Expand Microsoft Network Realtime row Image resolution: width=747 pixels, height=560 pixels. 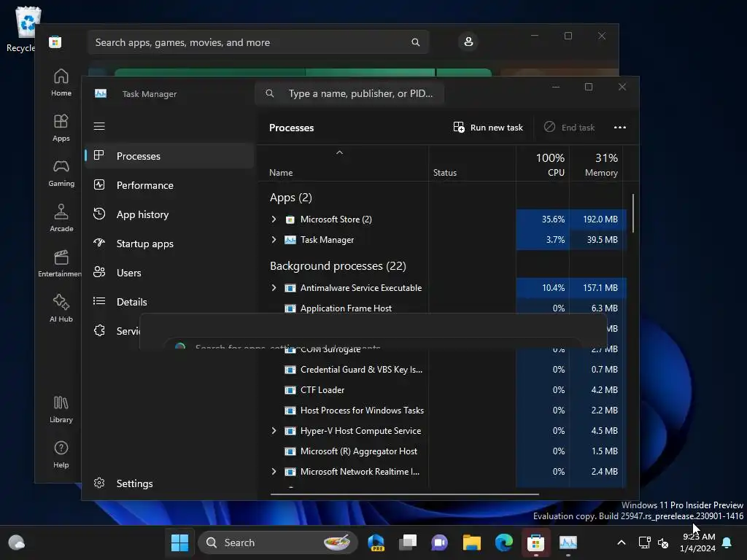click(274, 472)
